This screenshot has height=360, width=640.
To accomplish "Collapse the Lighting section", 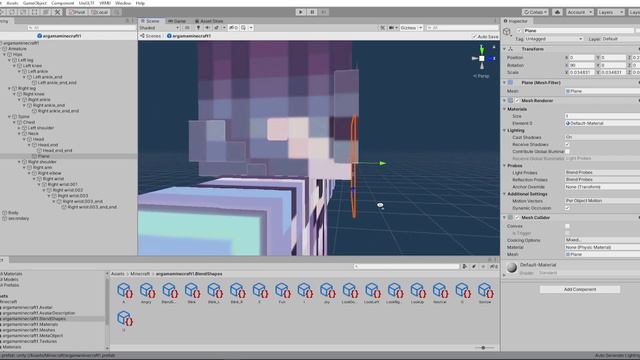I will pyautogui.click(x=504, y=131).
